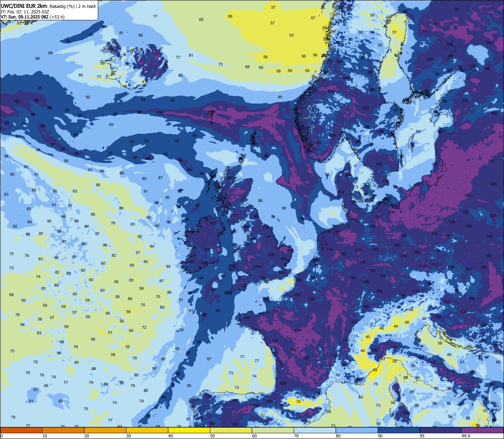The height and width of the screenshot is (439, 504).
Task: Click the '70' tick label on color scale
Action: click(x=296, y=436)
